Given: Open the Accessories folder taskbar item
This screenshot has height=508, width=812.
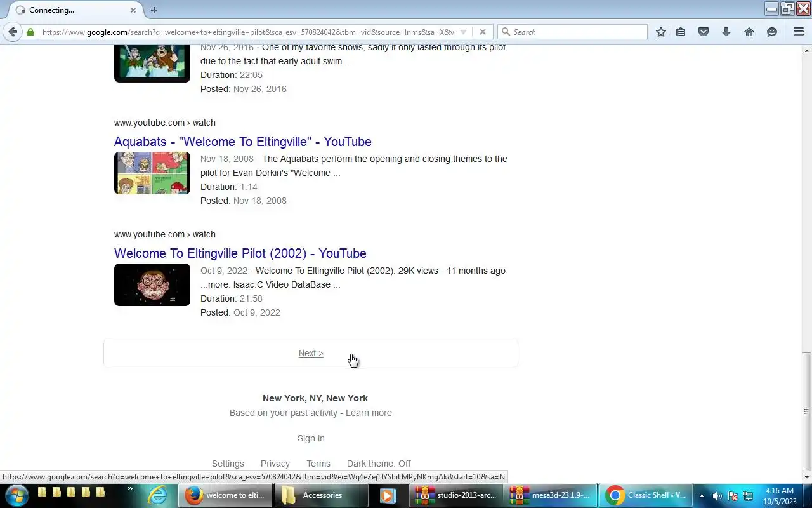Looking at the screenshot, I should (320, 495).
